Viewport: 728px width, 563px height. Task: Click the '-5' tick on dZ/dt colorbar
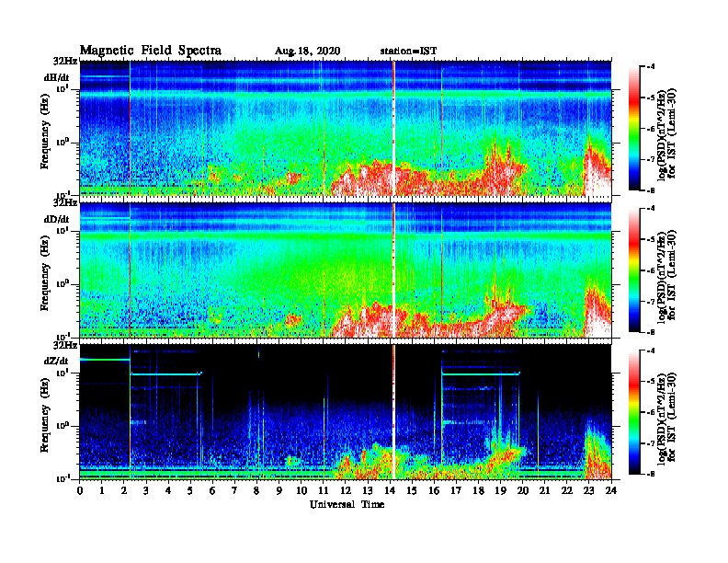(x=652, y=381)
